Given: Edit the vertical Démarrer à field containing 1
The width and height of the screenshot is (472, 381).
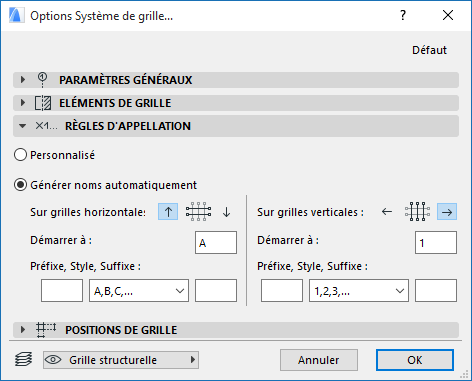Looking at the screenshot, I should point(436,243).
